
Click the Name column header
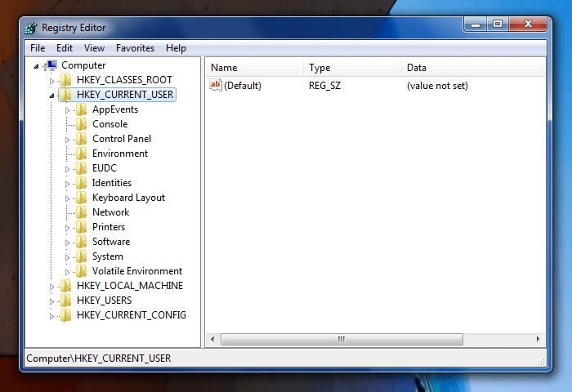(255, 68)
